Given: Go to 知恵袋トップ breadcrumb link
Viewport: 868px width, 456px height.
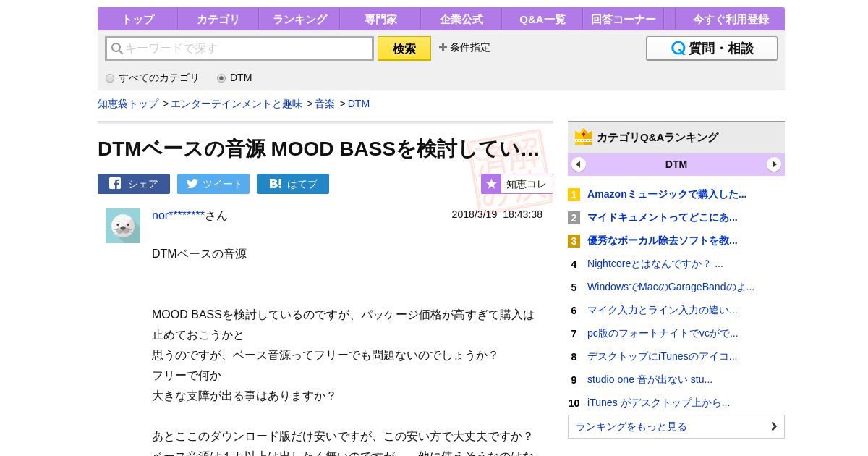Looking at the screenshot, I should (128, 104).
